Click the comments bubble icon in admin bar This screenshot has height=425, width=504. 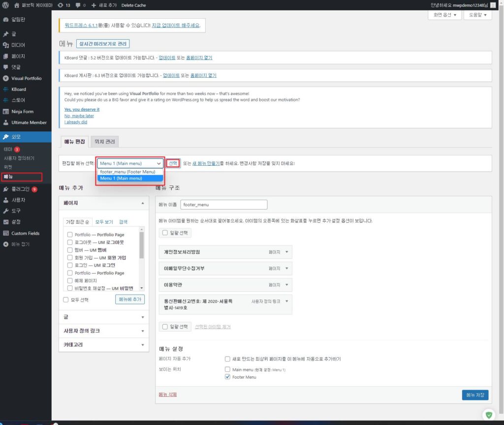tap(78, 5)
